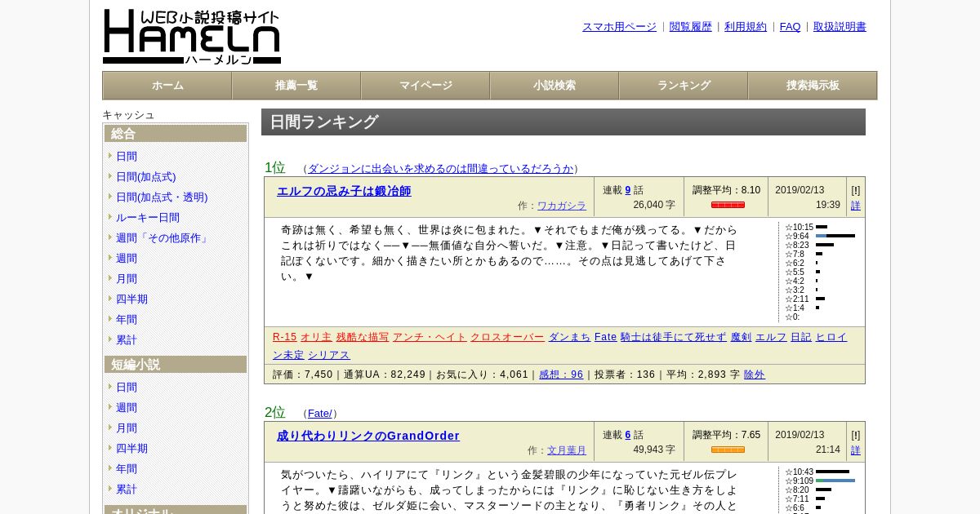Viewport: 980px width, 514px height.
Task: Select 月間 under the 総合 section
Action: pyautogui.click(x=127, y=279)
